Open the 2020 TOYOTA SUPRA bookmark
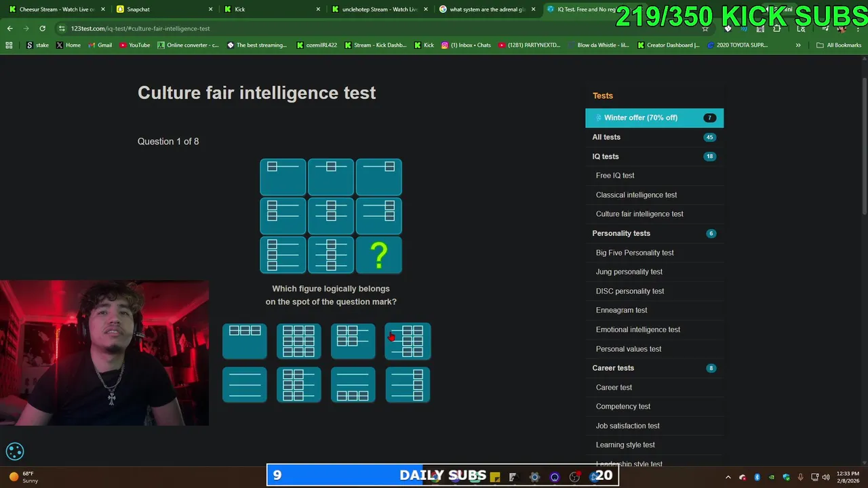Viewport: 868px width, 488px height. (737, 45)
